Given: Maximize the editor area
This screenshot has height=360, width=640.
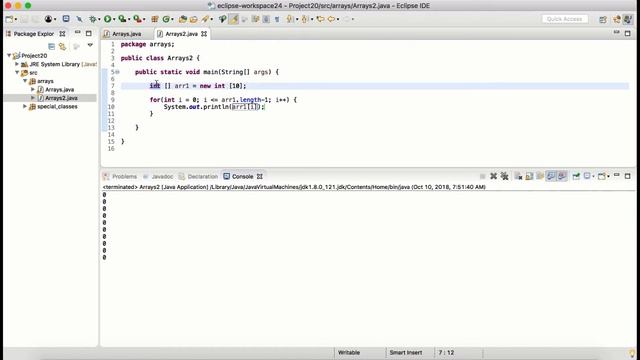Looking at the screenshot, I should point(628,33).
